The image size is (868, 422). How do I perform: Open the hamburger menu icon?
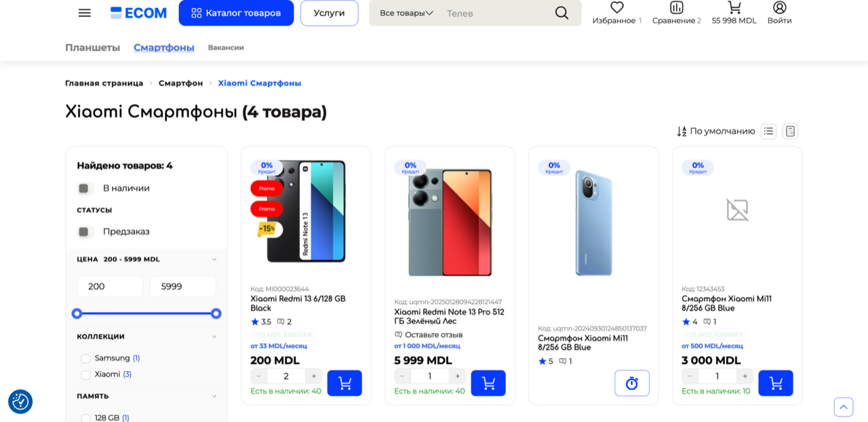[84, 13]
